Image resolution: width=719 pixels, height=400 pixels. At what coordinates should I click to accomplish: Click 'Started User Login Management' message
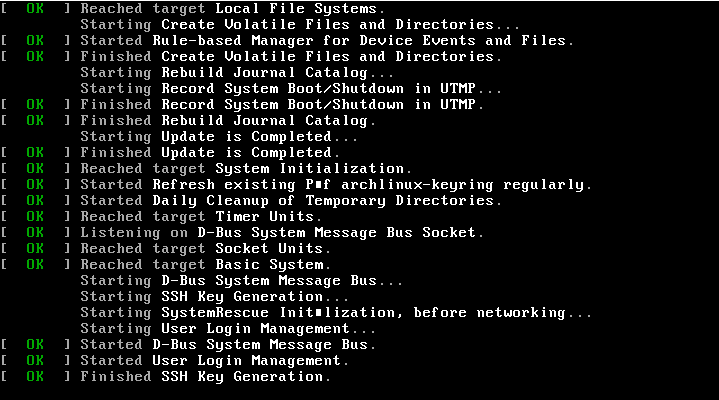tap(214, 361)
